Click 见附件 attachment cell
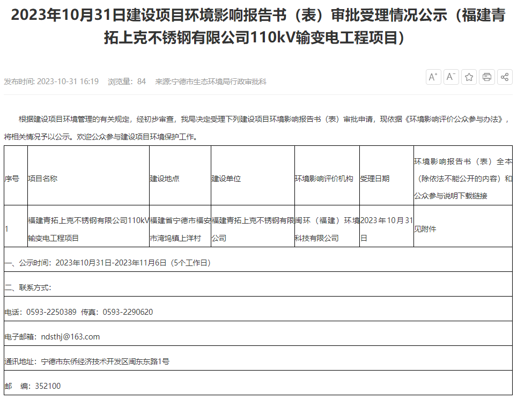This screenshot has width=532, height=399. [463, 226]
